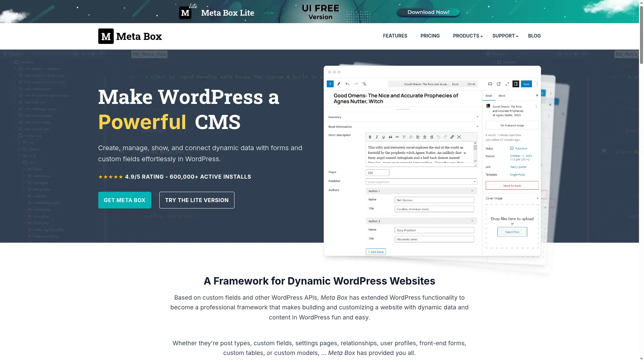Open the book actions three-dot menu
Screen dimensions: 644x362
coord(536,107)
